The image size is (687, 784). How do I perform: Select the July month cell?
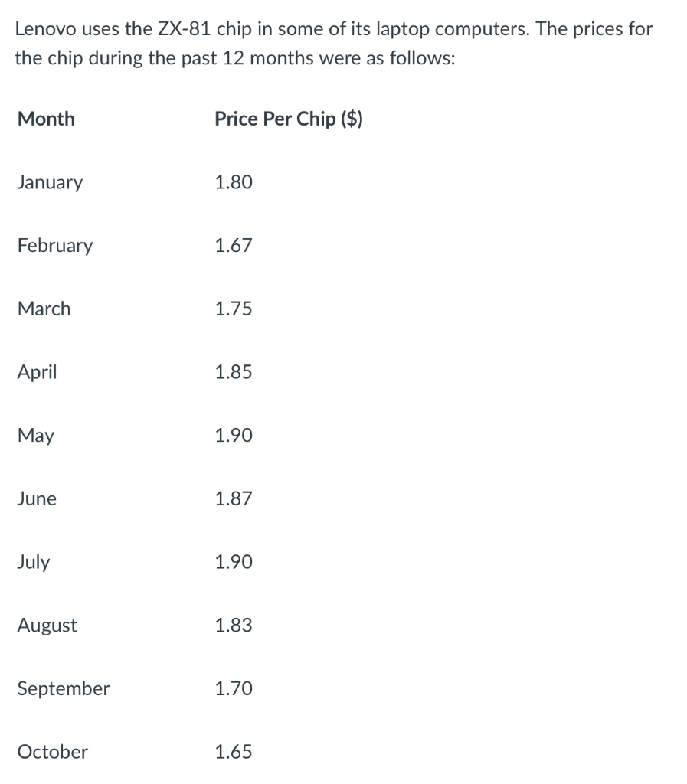click(x=34, y=562)
